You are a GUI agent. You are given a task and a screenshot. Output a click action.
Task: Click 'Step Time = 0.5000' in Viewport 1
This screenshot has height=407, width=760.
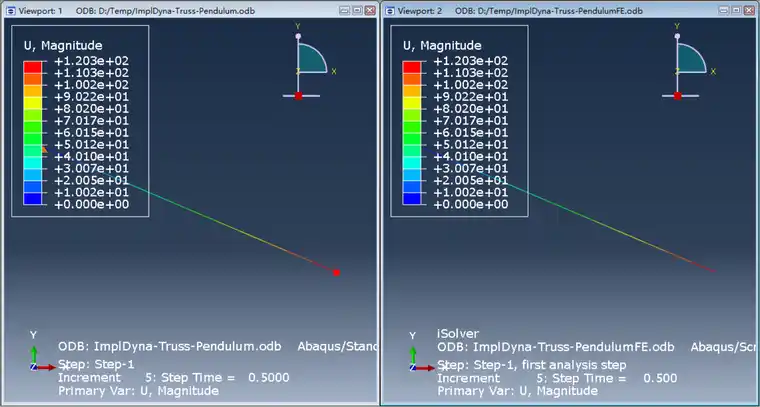tap(225, 377)
